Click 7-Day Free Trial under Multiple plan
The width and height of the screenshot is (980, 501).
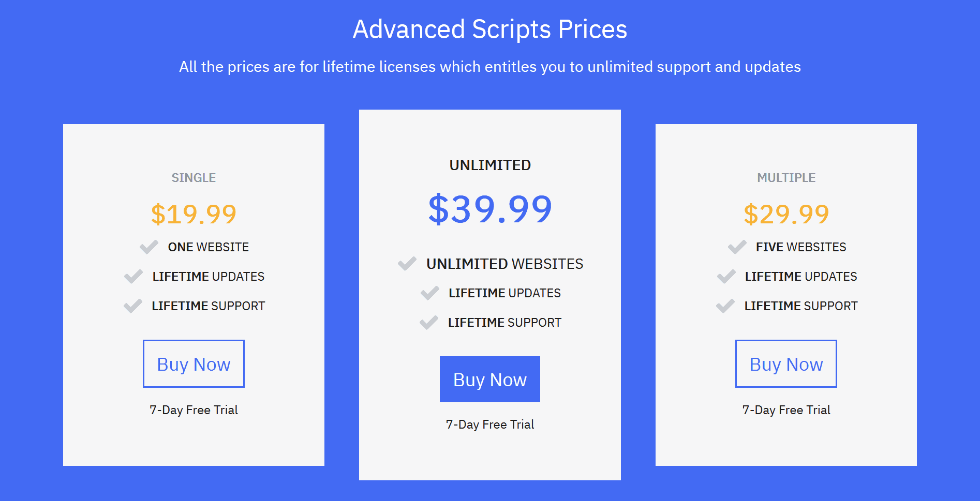[786, 410]
